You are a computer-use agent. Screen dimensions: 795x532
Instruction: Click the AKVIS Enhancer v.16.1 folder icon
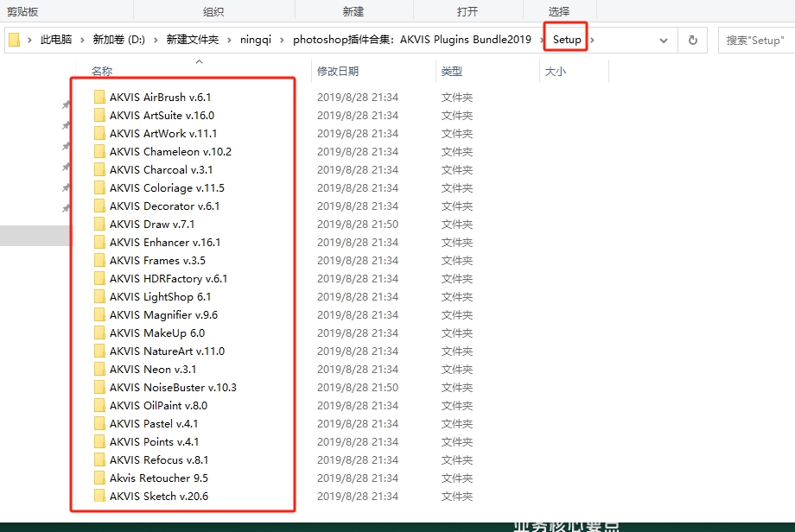99,242
